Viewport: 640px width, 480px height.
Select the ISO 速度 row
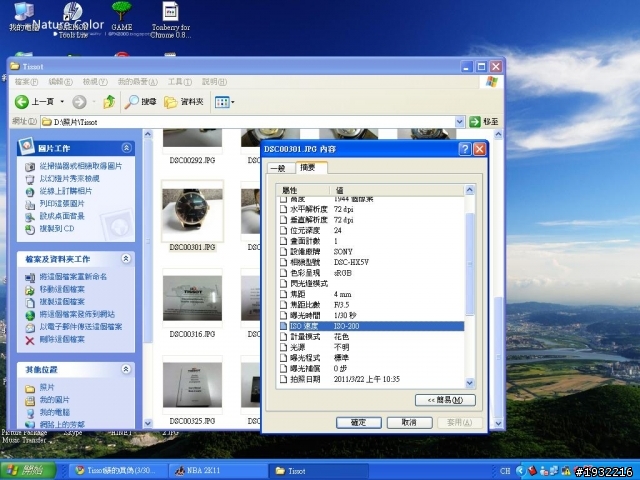371,326
